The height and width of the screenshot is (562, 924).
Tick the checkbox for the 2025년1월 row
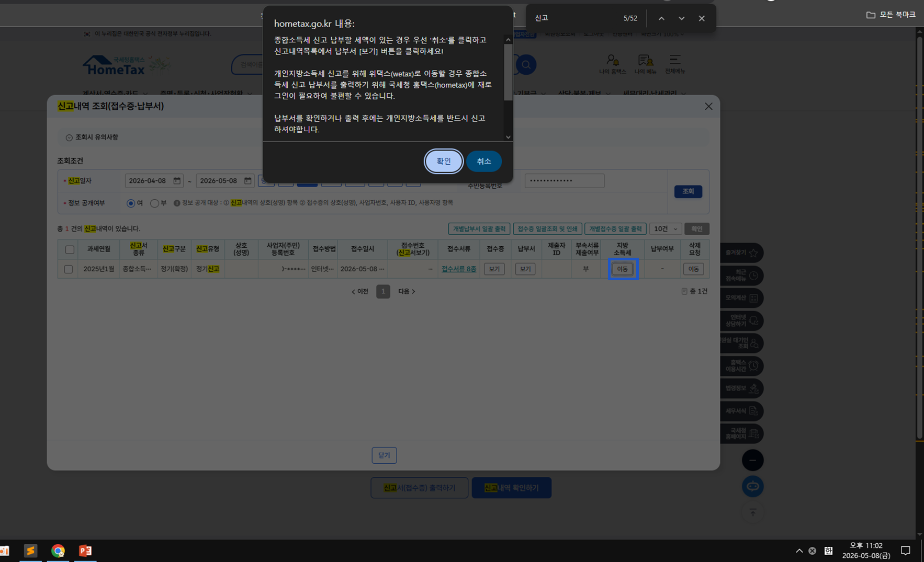[x=68, y=269]
